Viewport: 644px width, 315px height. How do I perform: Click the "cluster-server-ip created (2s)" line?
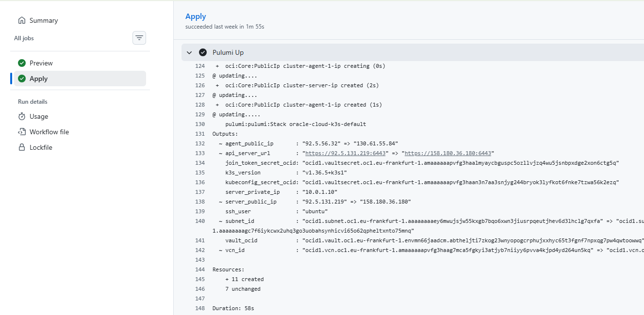(x=297, y=85)
